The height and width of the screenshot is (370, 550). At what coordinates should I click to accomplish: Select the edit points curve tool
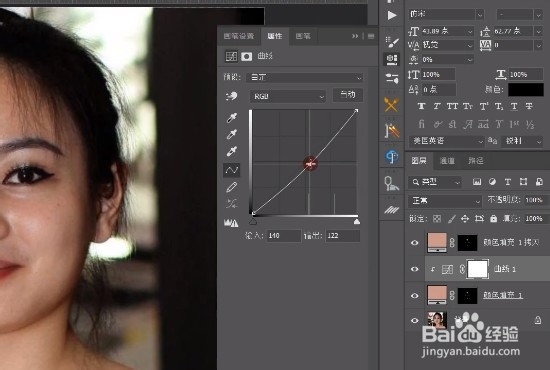(x=232, y=170)
